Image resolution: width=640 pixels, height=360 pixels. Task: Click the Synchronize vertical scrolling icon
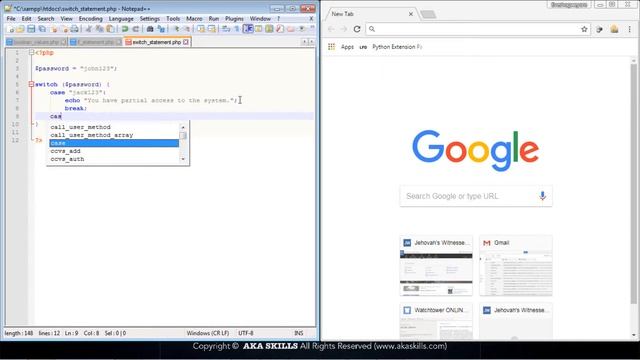(x=201, y=29)
